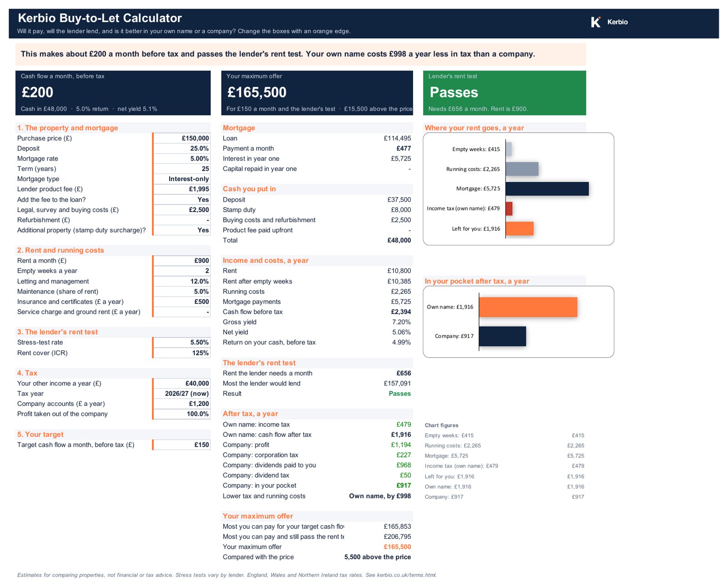
Task: Edit the Rent a month £900 cell
Action: (x=182, y=261)
